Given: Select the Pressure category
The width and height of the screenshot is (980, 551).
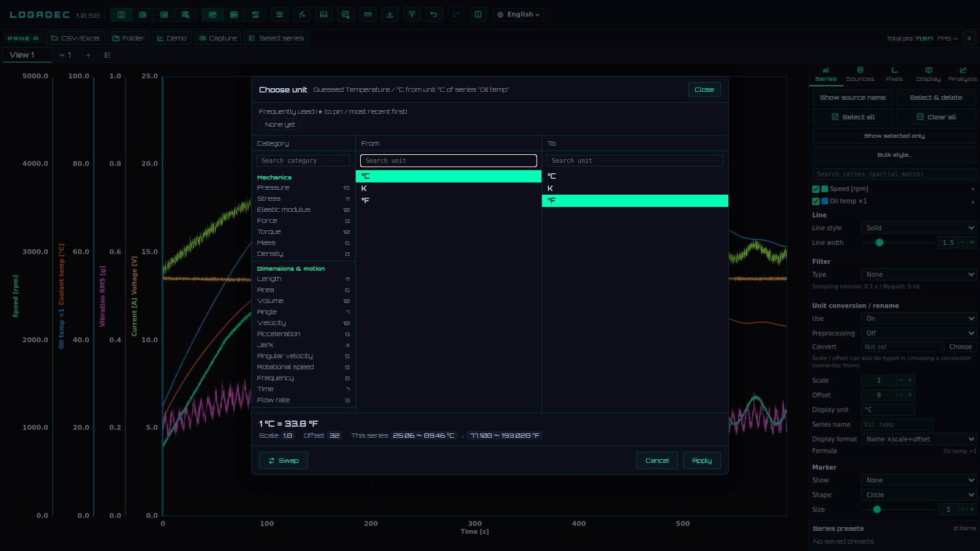Looking at the screenshot, I should point(303,188).
